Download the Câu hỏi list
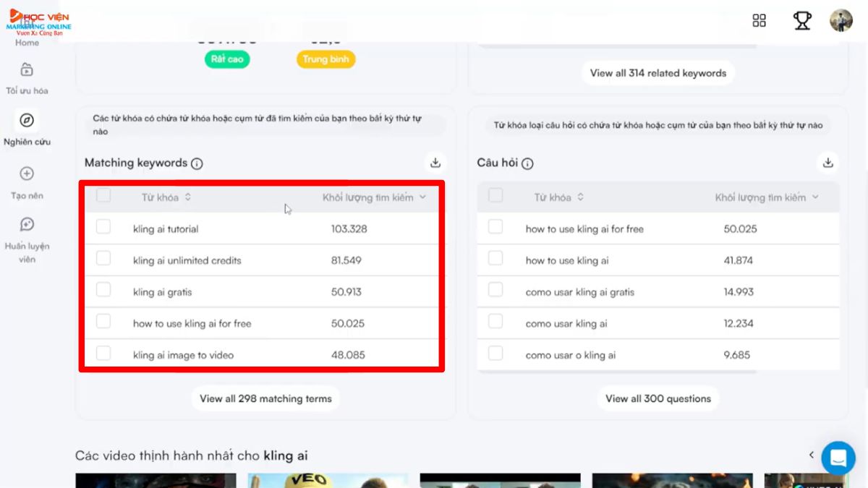The height and width of the screenshot is (488, 868). 828,163
